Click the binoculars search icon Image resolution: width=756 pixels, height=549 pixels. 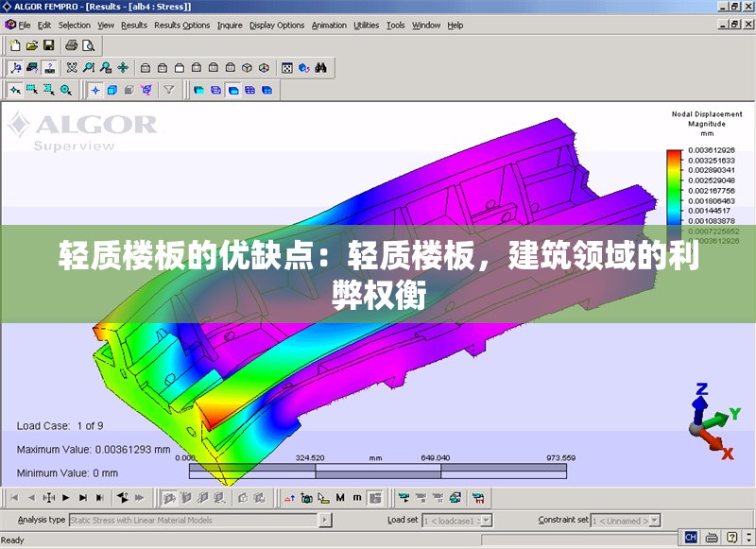pos(321,68)
